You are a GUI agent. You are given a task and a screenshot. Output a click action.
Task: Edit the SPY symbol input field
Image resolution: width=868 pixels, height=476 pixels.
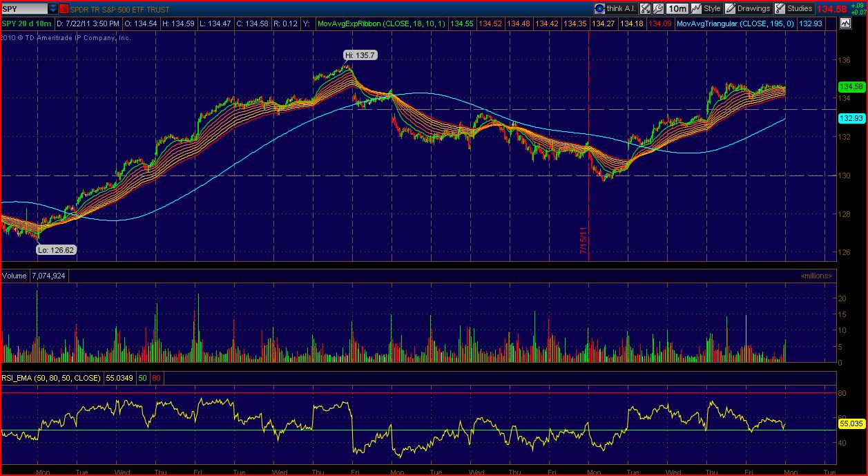pyautogui.click(x=25, y=9)
